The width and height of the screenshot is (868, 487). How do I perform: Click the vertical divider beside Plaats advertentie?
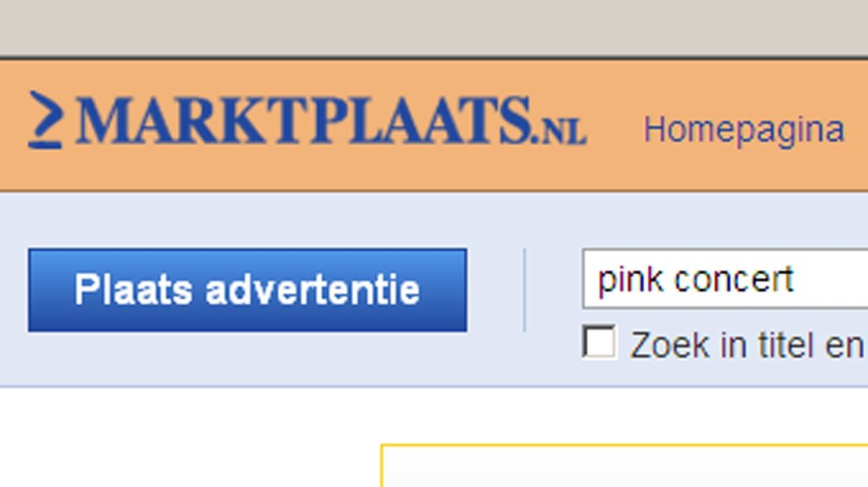click(x=524, y=290)
